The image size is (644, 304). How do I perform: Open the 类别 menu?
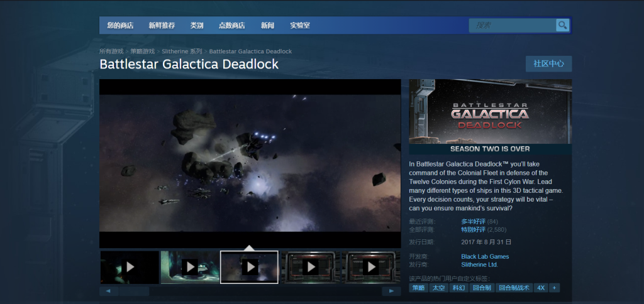[197, 25]
